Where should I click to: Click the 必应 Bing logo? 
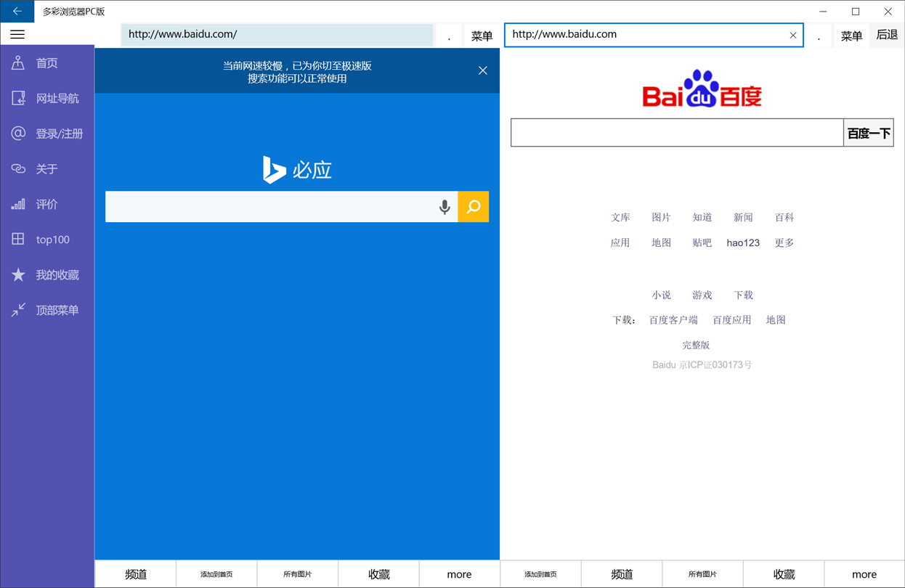pos(297,170)
